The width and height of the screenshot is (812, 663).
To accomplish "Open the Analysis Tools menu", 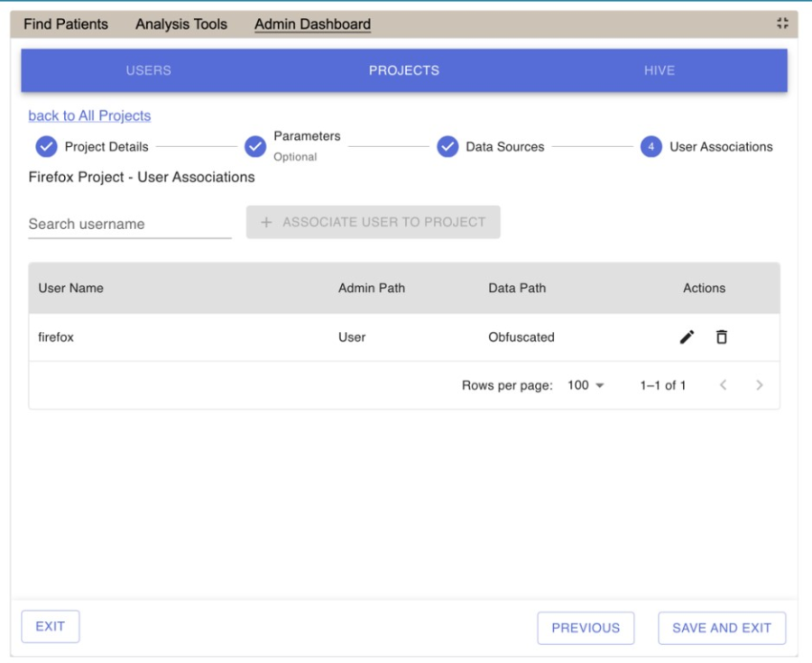I will pyautogui.click(x=181, y=24).
